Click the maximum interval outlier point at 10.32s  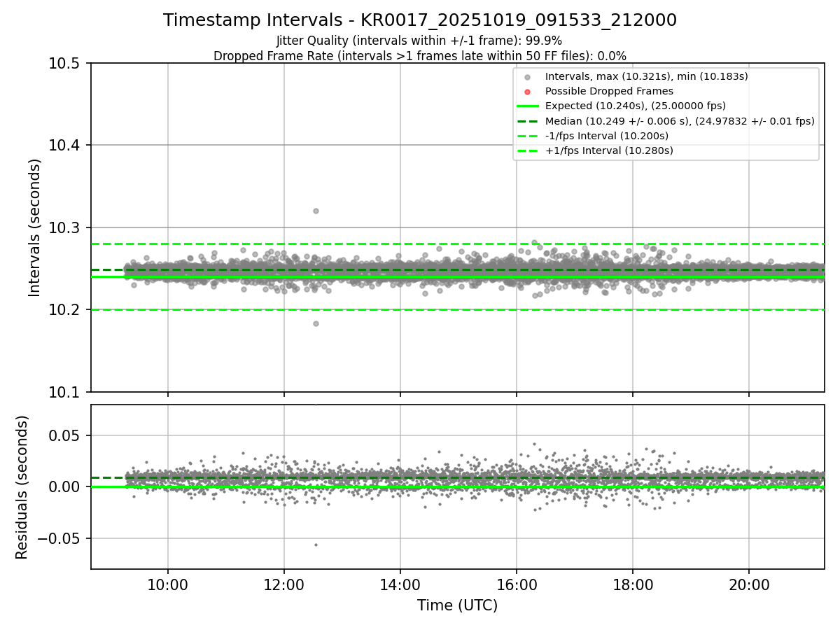(316, 211)
